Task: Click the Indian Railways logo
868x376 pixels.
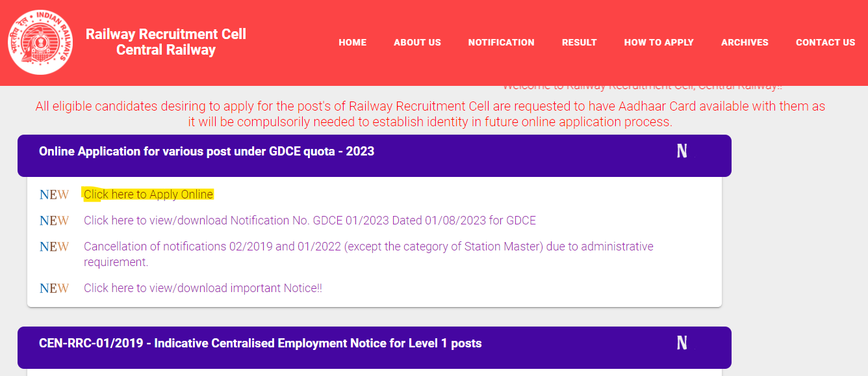Action: tap(40, 42)
